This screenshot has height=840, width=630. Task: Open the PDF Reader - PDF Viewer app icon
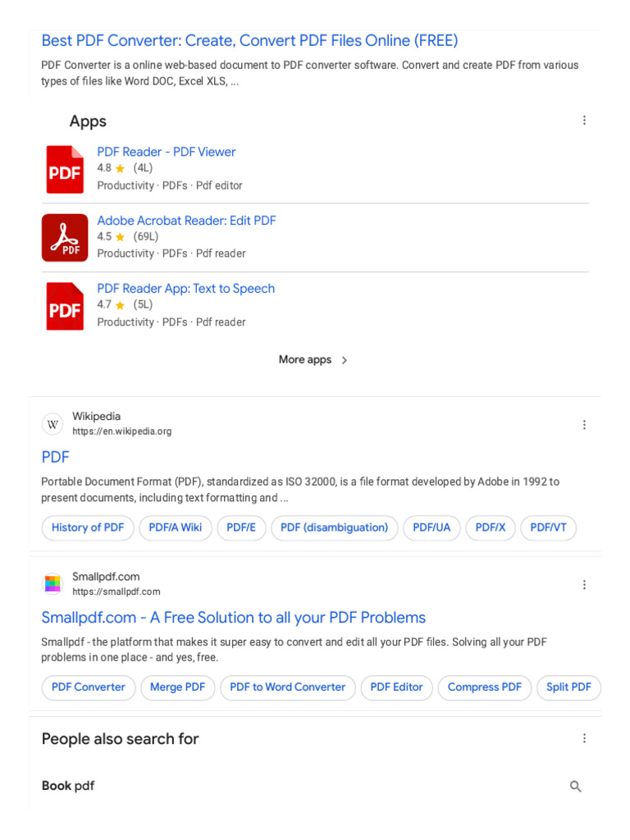click(64, 169)
